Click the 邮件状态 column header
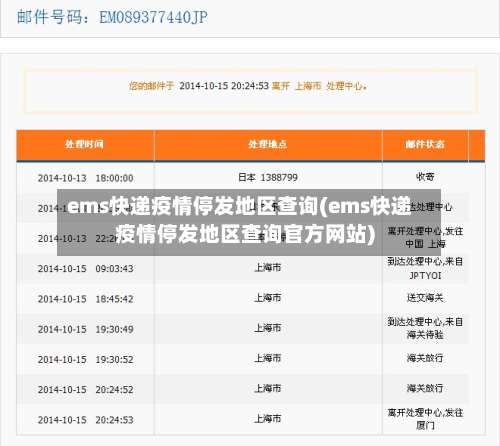This screenshot has width=500, height=446. point(425,144)
